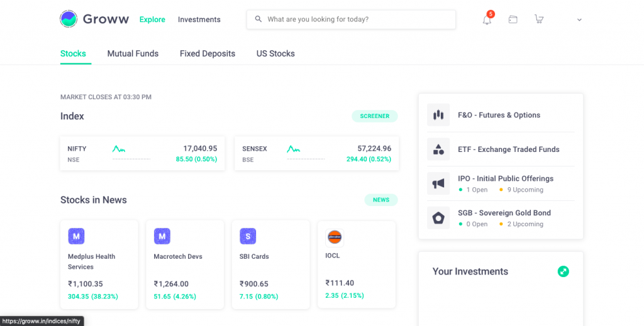Click the SGB pentagon icon
The image size is (644, 326).
[438, 218]
